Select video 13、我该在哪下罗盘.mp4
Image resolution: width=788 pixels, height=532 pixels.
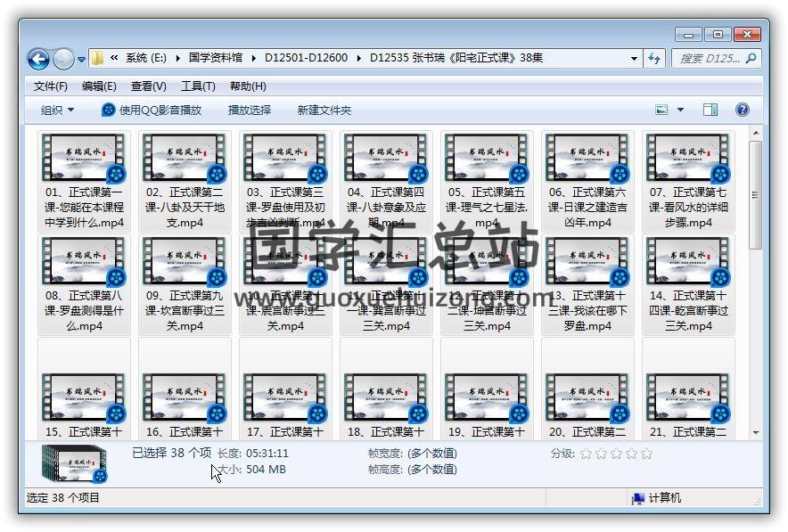click(x=587, y=284)
